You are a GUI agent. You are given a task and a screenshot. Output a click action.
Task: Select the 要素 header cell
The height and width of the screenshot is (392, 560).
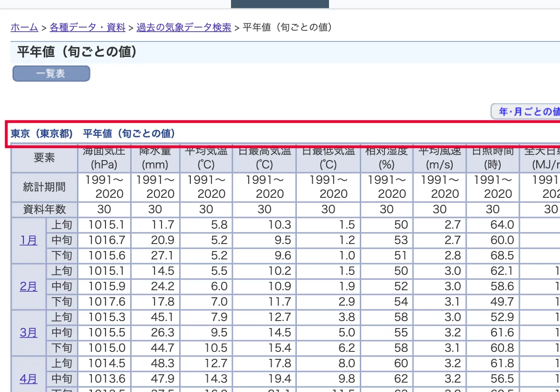click(x=44, y=158)
